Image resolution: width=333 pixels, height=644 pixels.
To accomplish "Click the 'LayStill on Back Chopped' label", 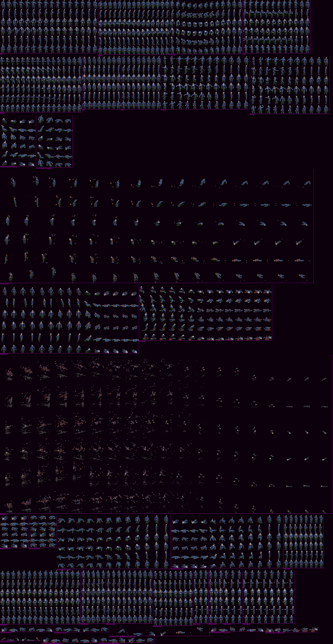I will tap(275, 633).
